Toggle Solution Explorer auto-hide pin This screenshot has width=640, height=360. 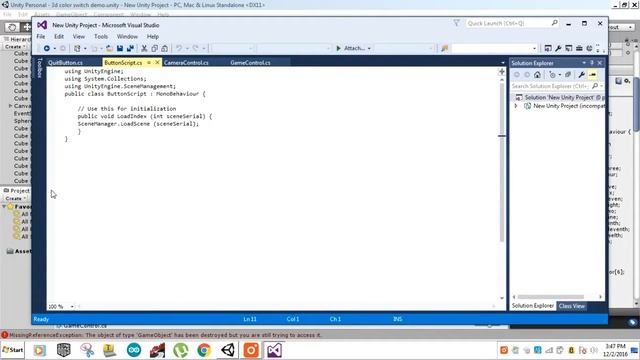coord(592,63)
